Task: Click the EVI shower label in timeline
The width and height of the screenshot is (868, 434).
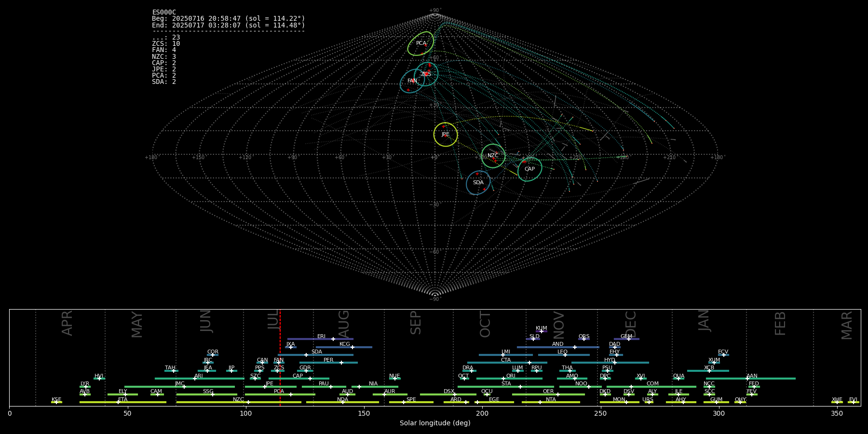Action: point(853,400)
